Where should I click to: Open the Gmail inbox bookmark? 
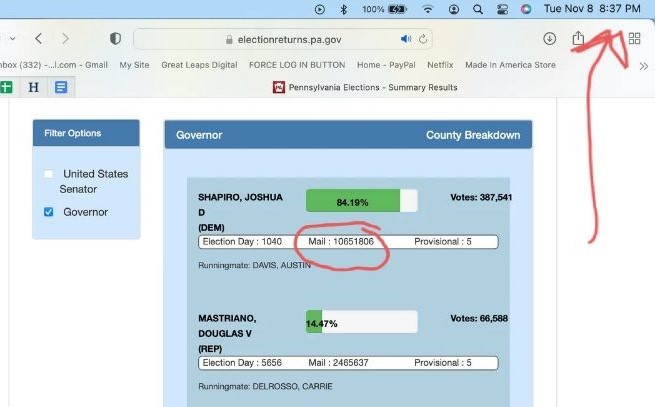[x=53, y=65]
